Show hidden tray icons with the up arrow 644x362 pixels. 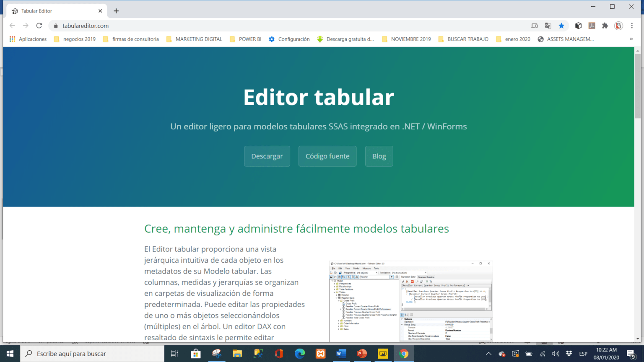(x=489, y=354)
